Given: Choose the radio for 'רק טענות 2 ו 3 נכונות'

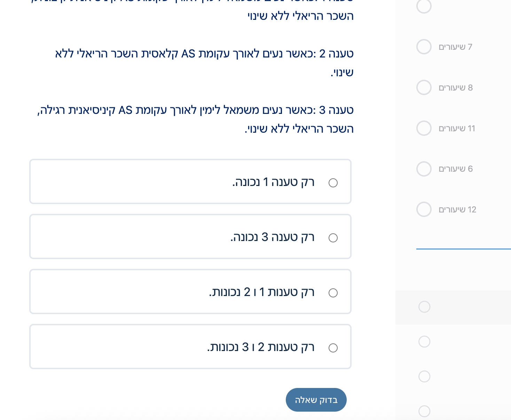Looking at the screenshot, I should [333, 348].
